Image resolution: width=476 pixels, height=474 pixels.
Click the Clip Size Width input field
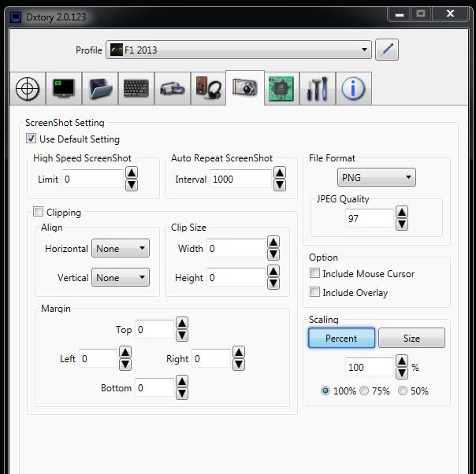click(x=236, y=248)
